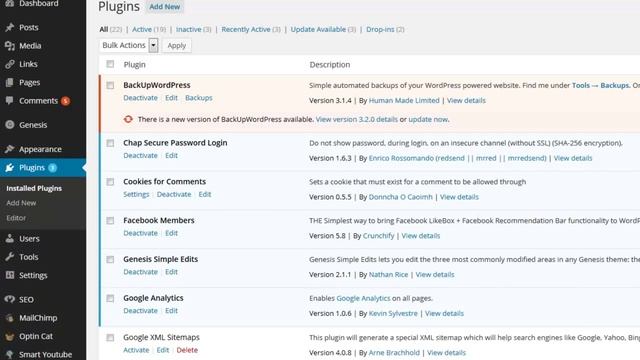Click the Add New button beside Plugins heading
640x360 pixels.
pyautogui.click(x=164, y=7)
